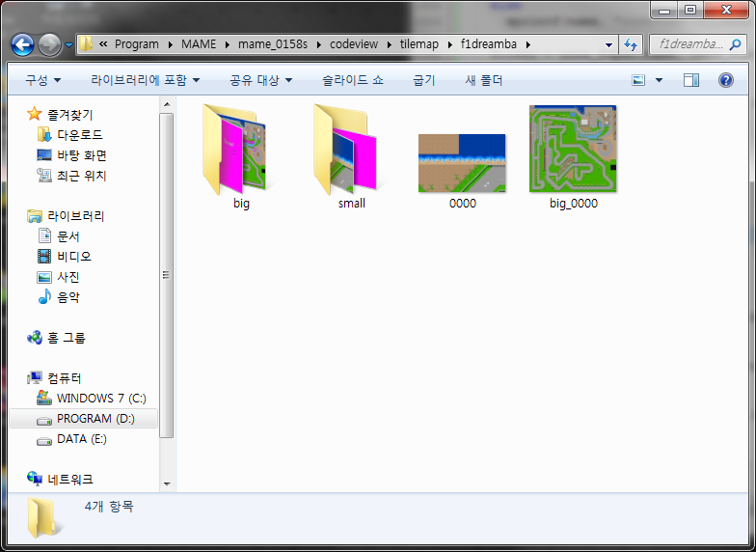The image size is (756, 552).
Task: Select the big_0000 image thumbnail
Action: [573, 149]
